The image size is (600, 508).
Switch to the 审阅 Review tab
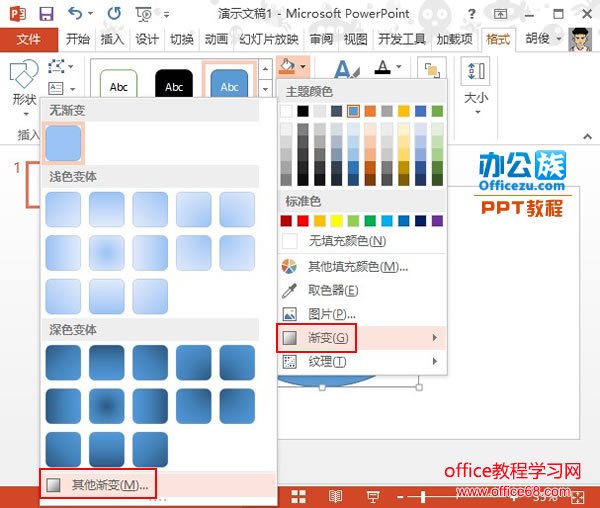[x=321, y=39]
